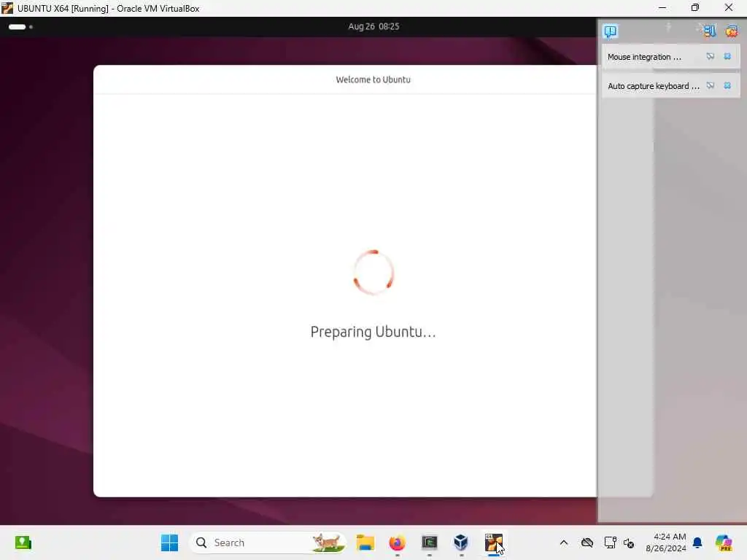Open the muted volume tray icon

(629, 542)
